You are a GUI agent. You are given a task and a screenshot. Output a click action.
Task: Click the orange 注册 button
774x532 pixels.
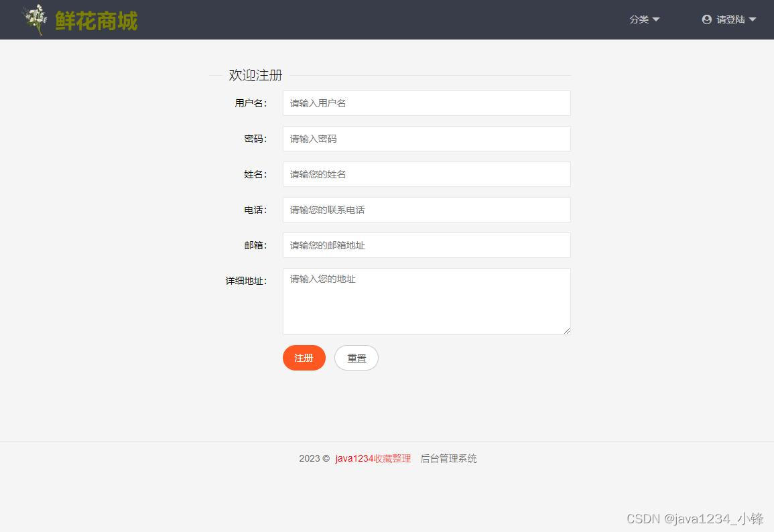tap(304, 358)
